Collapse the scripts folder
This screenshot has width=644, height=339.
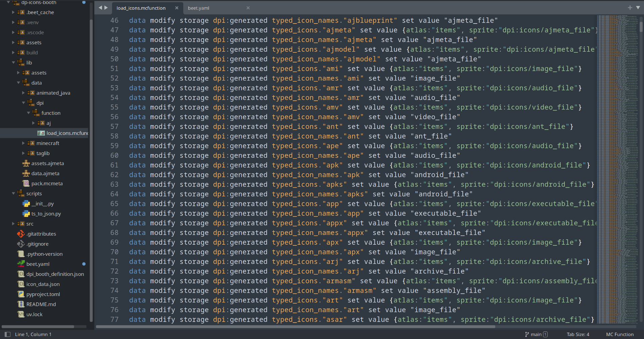coord(13,194)
